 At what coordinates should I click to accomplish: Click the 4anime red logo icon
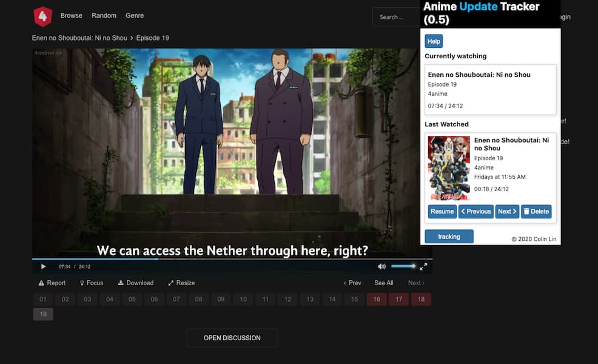[x=42, y=16]
